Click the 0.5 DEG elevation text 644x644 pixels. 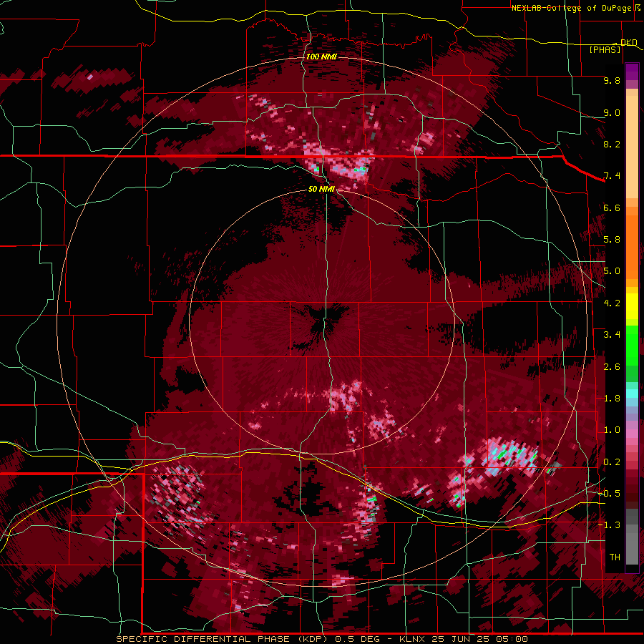[358, 639]
